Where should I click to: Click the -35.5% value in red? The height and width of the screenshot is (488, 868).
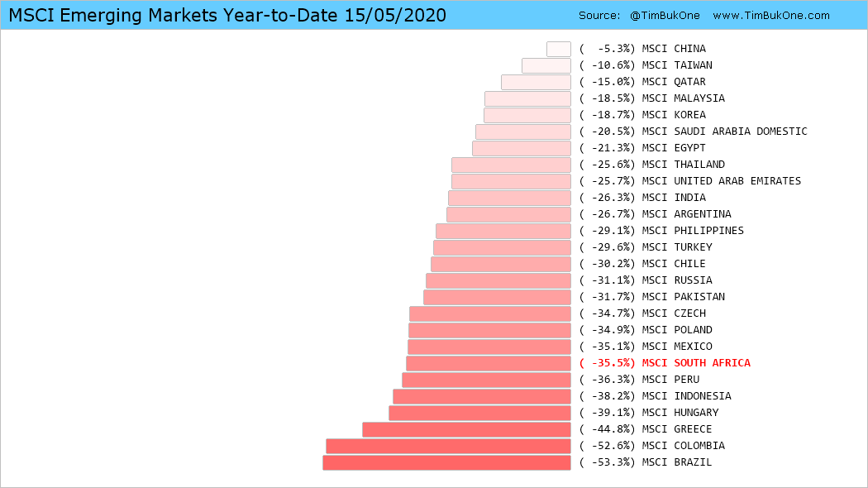pyautogui.click(x=608, y=363)
